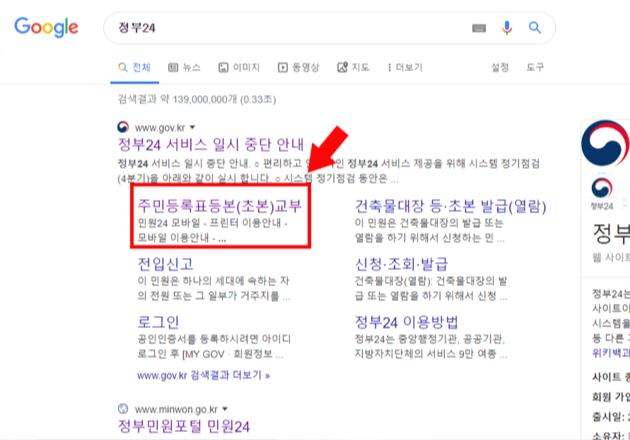Open 주민등록표등본(초본)교부 sitelink

pos(219,206)
